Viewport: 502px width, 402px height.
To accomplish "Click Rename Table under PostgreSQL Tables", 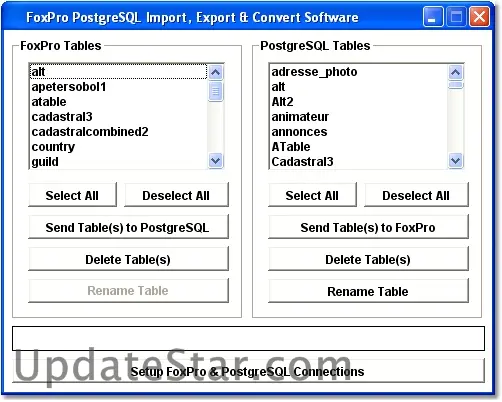I will [x=368, y=291].
